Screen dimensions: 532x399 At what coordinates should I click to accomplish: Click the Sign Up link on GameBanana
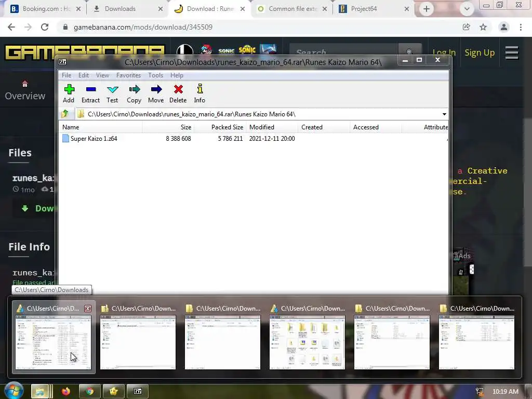[480, 52]
